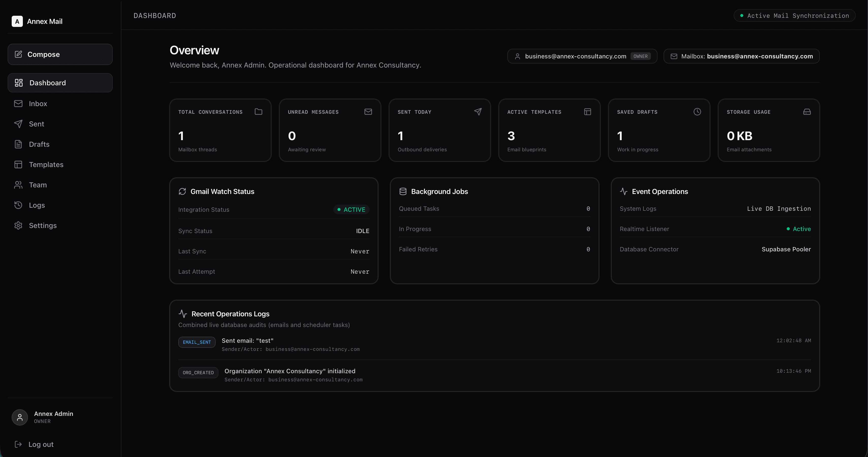
Task: Click the Failed Retries row label
Action: (x=418, y=249)
